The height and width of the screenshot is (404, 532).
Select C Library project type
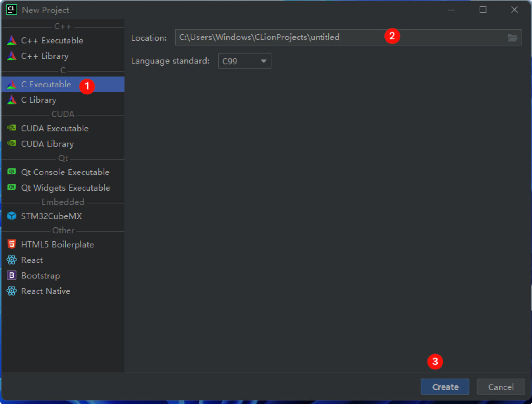(x=39, y=100)
